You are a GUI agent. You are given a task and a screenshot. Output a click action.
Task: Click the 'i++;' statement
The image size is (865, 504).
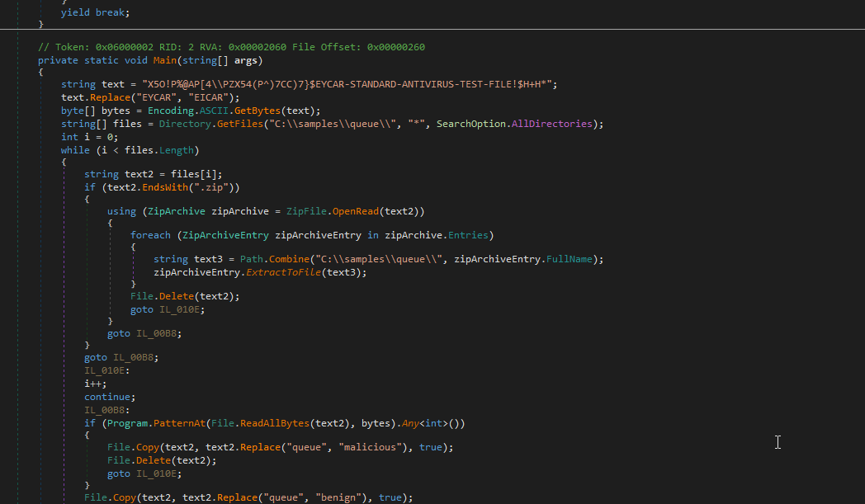96,384
